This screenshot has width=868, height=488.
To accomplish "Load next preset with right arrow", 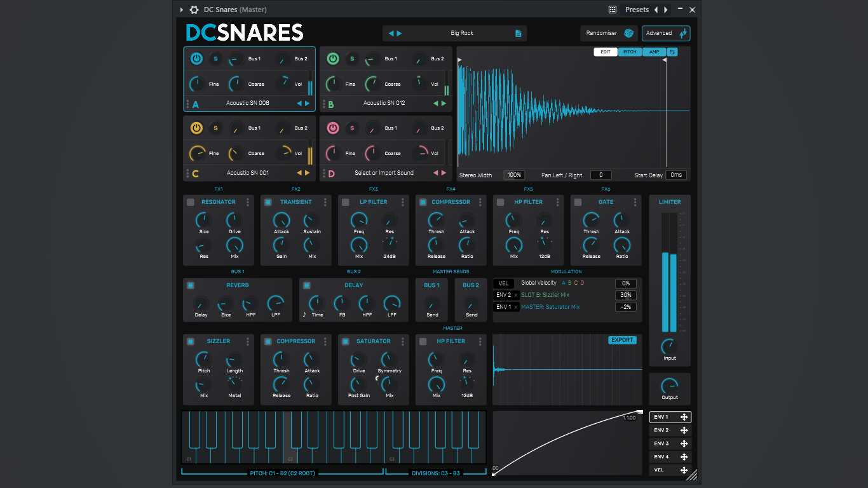I will tap(399, 33).
